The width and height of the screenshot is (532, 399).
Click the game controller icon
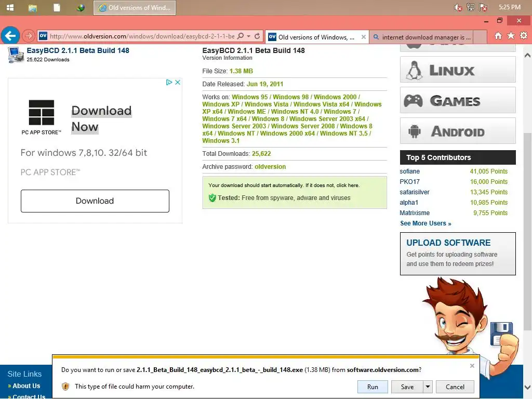click(413, 101)
